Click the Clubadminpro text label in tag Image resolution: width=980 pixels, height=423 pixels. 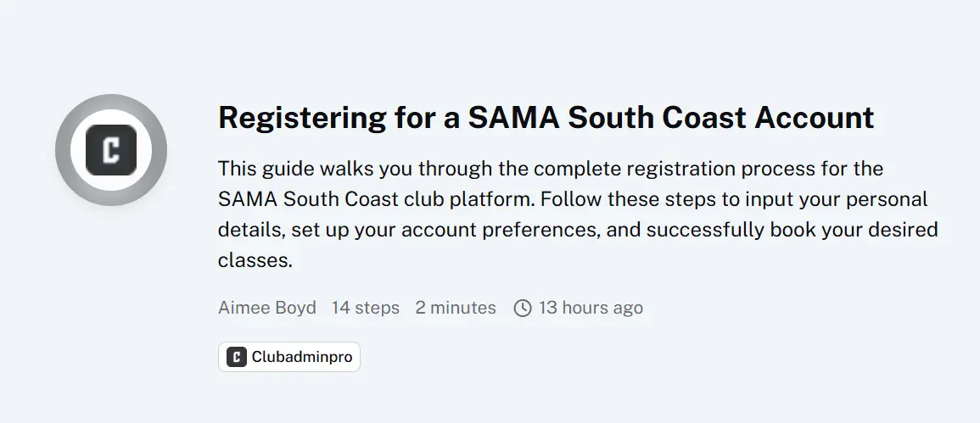[302, 357]
